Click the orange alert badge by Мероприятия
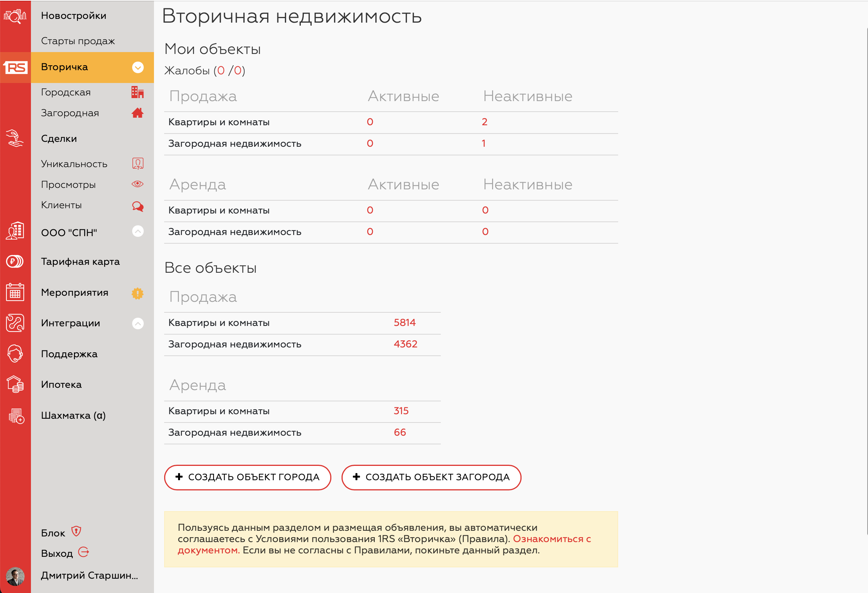868x593 pixels. pyautogui.click(x=137, y=293)
